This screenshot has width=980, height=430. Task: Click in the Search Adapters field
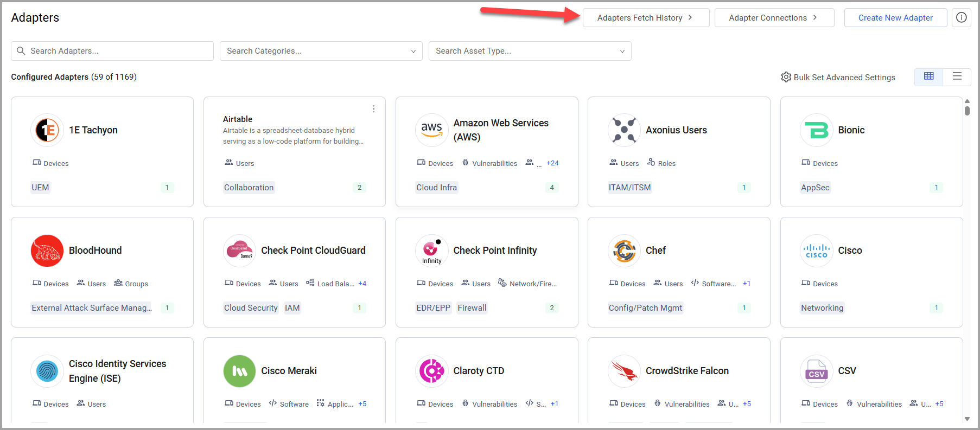pos(112,51)
